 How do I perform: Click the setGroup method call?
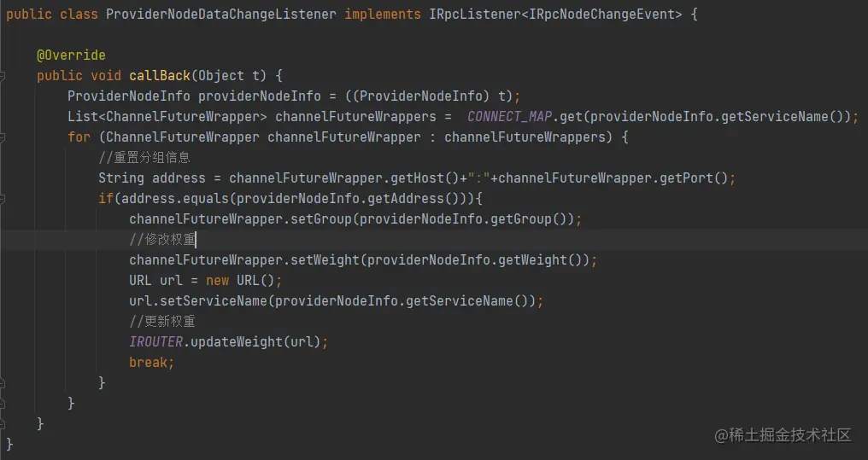click(321, 218)
